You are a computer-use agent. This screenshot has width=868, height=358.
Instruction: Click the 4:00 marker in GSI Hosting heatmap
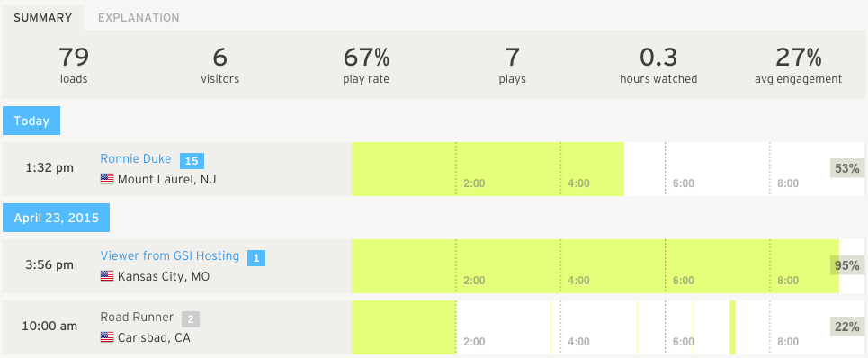click(578, 281)
